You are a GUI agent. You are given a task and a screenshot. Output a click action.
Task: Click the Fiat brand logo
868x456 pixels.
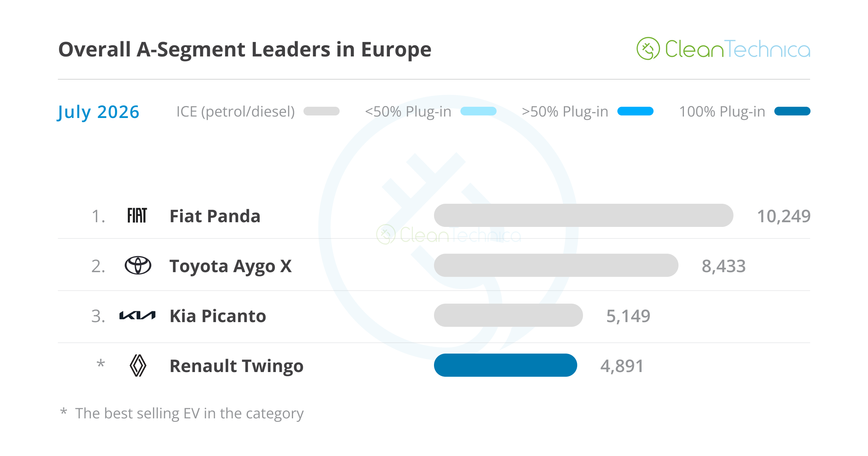coord(137,215)
